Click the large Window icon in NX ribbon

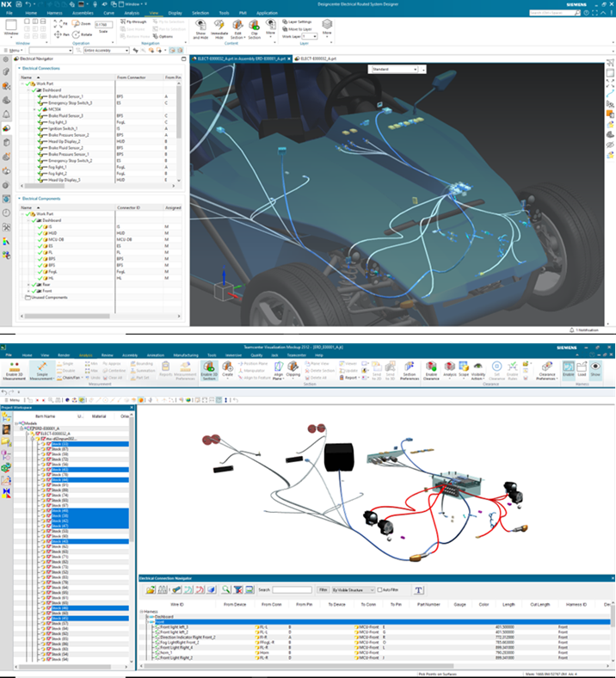point(11,28)
